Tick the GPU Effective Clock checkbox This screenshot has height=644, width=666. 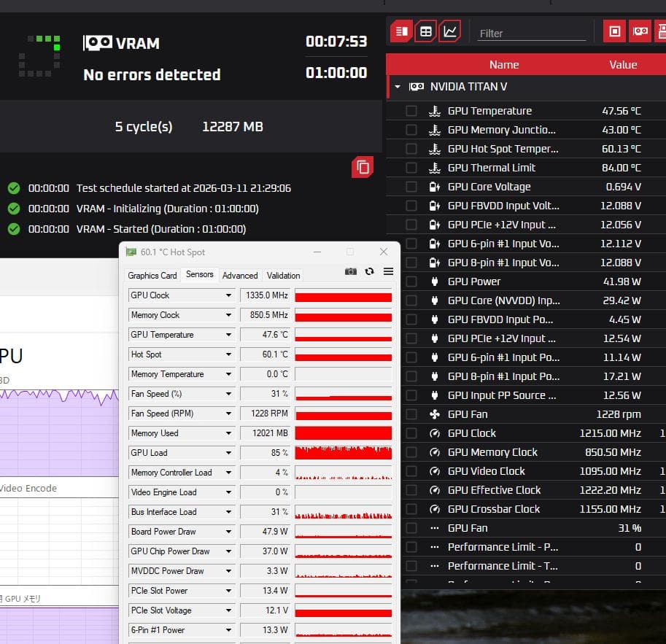411,490
